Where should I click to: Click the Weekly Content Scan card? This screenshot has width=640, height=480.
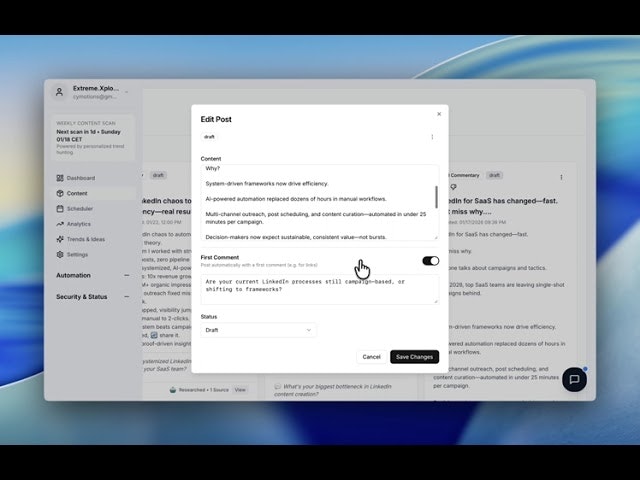94,138
